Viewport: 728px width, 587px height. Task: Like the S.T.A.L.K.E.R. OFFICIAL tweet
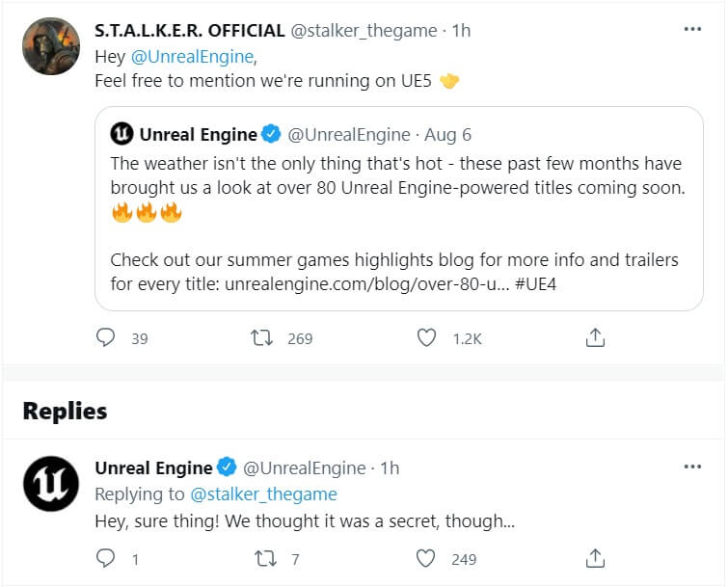426,337
